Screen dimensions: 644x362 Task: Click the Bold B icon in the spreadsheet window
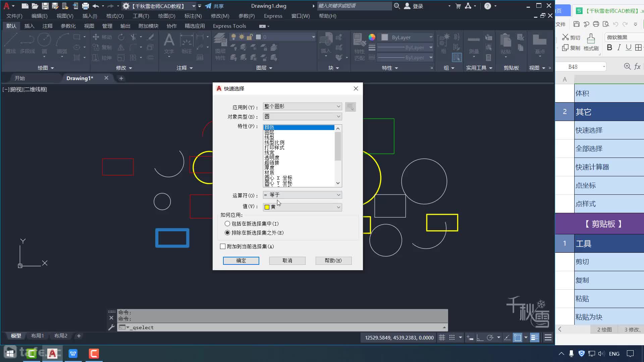[609, 48]
